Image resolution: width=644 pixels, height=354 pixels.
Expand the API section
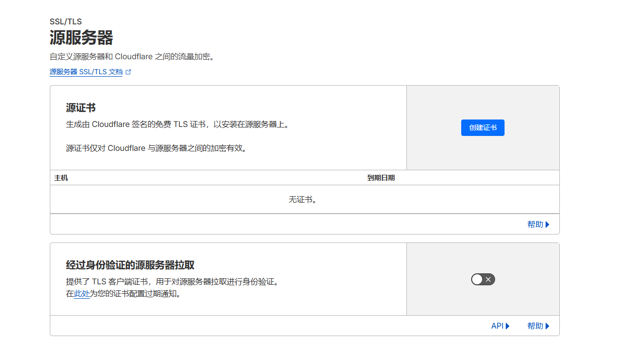point(497,326)
